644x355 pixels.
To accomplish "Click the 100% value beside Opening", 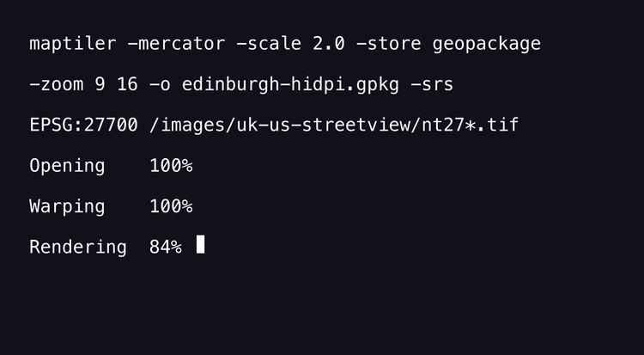I will [171, 166].
